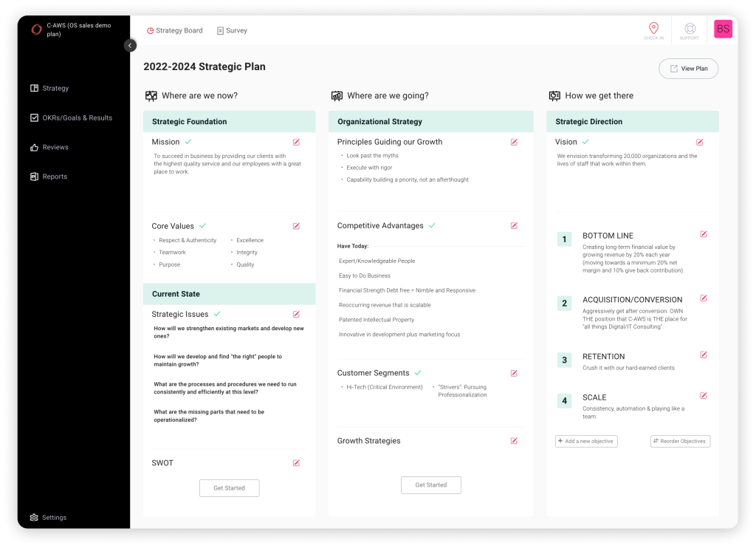This screenshot has width=756, height=548.
Task: Add a new objective
Action: 586,441
